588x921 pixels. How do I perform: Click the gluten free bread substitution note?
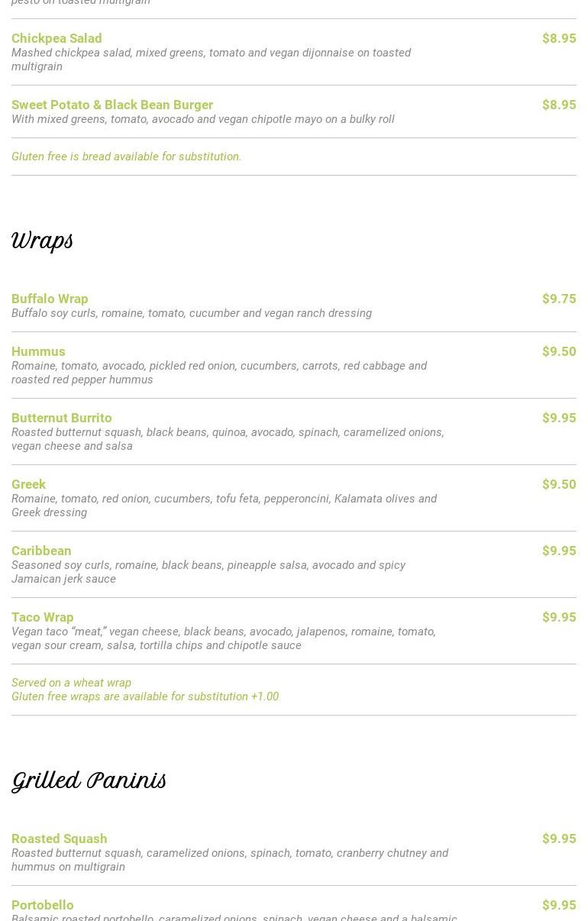127,157
